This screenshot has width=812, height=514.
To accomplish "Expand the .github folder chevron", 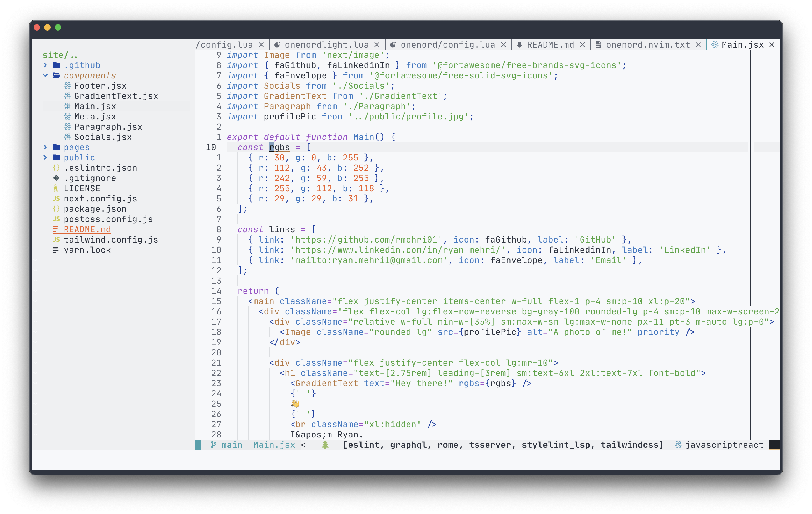I will point(45,65).
